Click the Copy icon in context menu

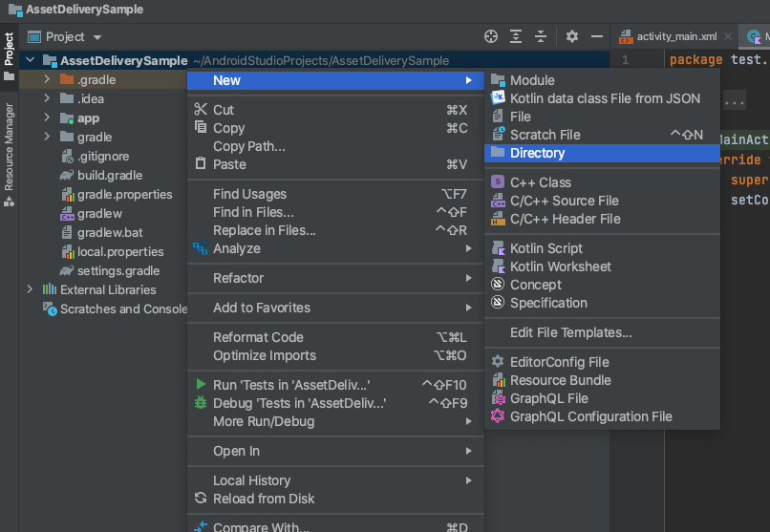click(201, 127)
